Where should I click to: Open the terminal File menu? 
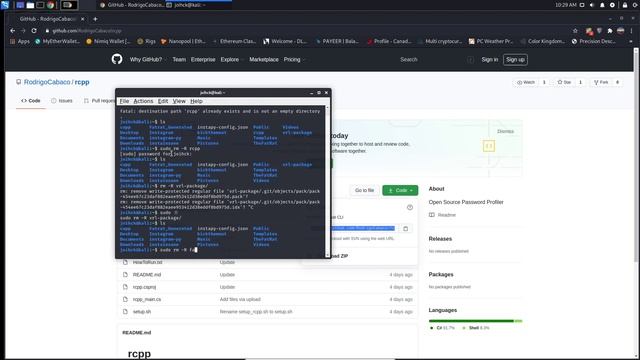point(124,101)
